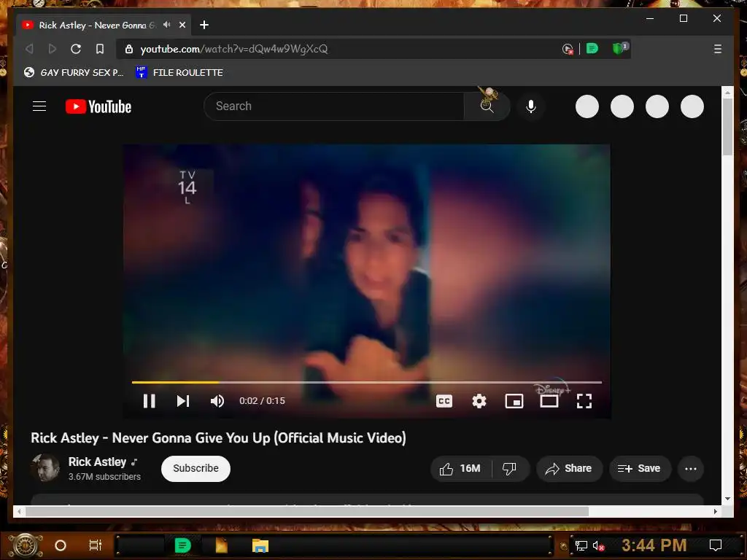The height and width of the screenshot is (560, 747).
Task: Open File Explorer from taskbar
Action: click(260, 545)
